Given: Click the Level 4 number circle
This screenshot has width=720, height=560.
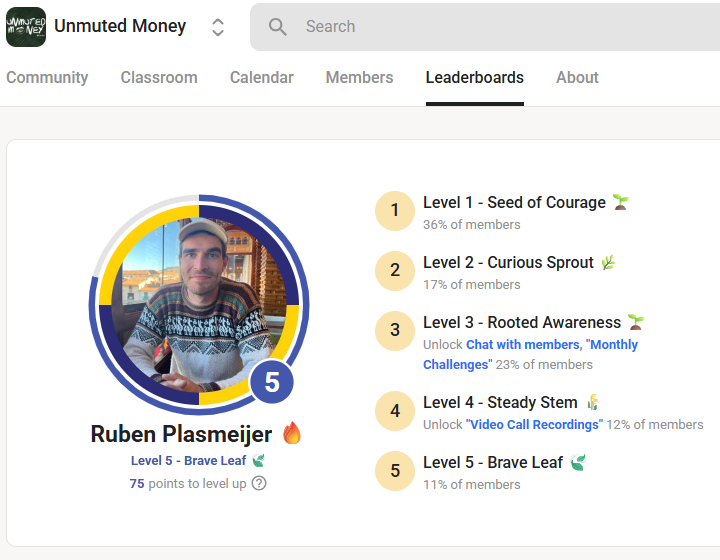Looking at the screenshot, I should 395,411.
